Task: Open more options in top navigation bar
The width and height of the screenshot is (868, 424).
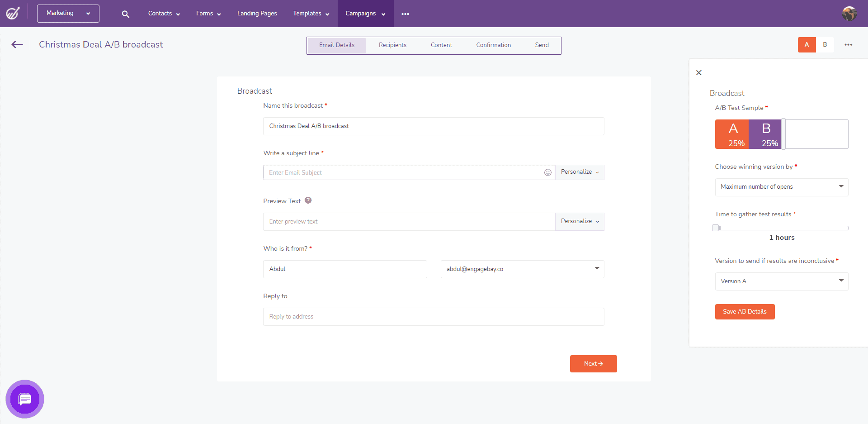Action: click(x=405, y=14)
